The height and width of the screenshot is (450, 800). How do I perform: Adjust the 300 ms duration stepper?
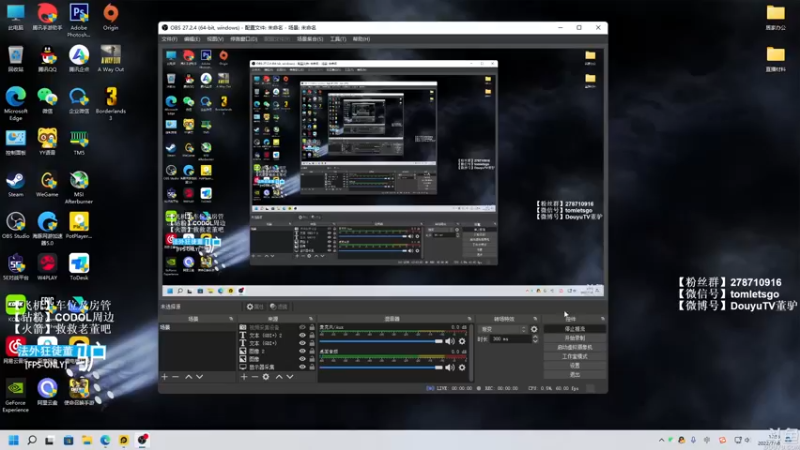pos(535,339)
